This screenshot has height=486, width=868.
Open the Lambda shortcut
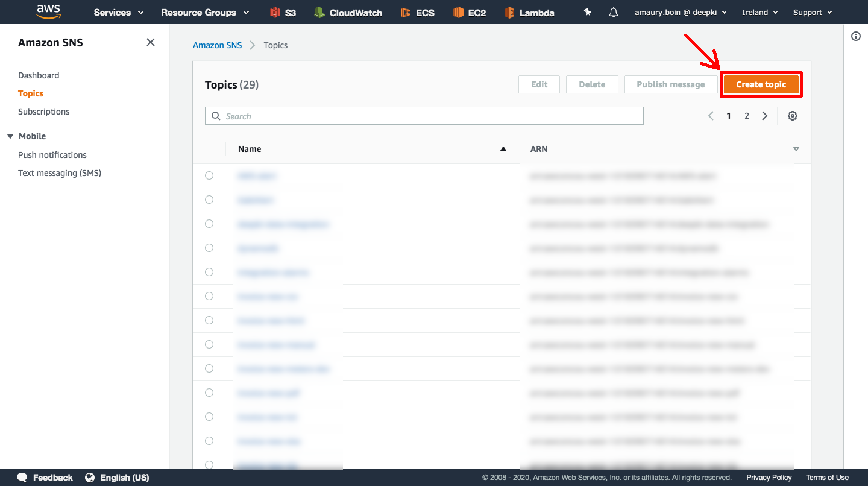click(529, 12)
